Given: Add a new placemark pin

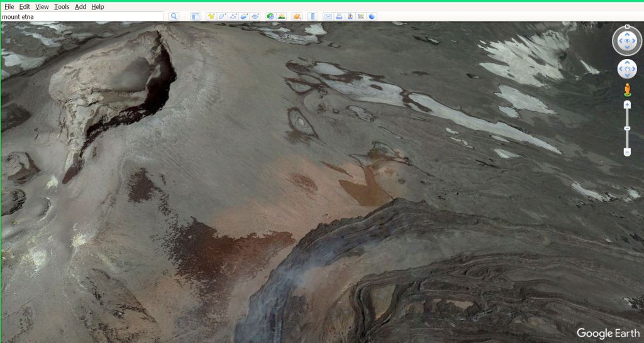Looking at the screenshot, I should tap(211, 16).
